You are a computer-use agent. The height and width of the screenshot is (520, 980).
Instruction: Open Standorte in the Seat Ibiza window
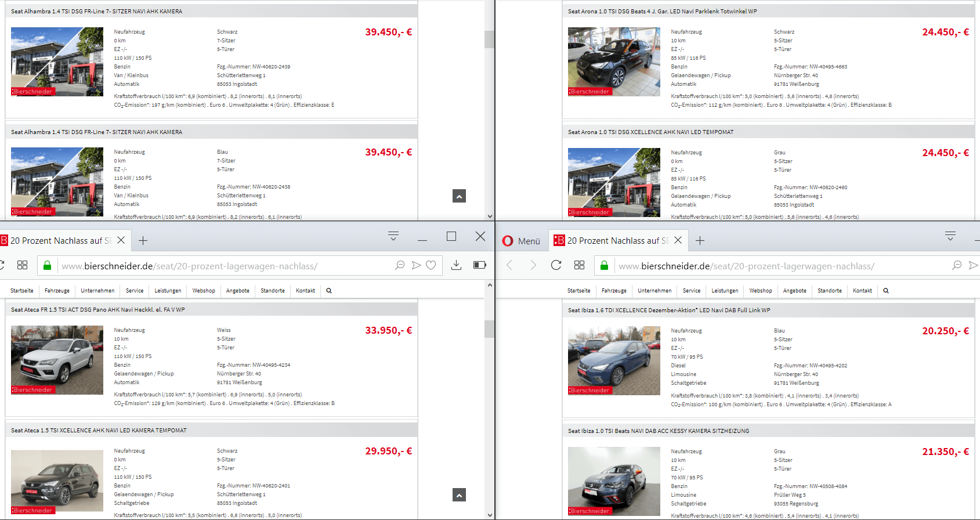click(830, 291)
